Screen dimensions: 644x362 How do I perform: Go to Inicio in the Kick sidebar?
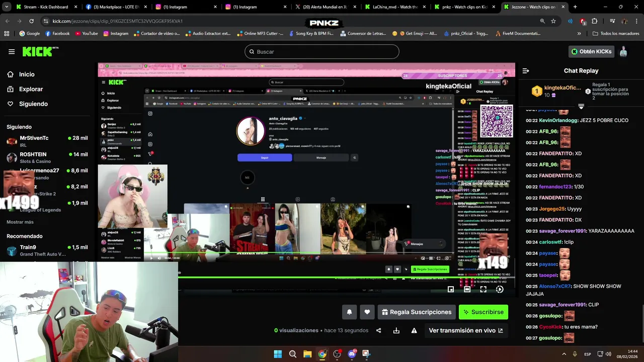[27, 74]
